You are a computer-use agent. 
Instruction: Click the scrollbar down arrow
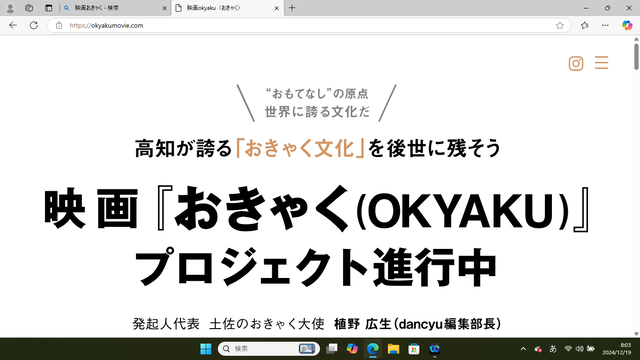click(636, 334)
